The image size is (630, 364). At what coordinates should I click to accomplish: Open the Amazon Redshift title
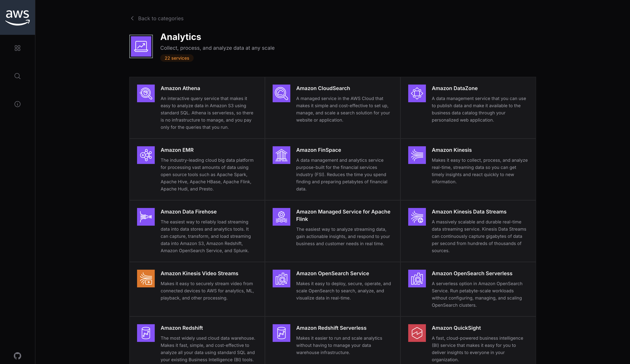pyautogui.click(x=181, y=328)
